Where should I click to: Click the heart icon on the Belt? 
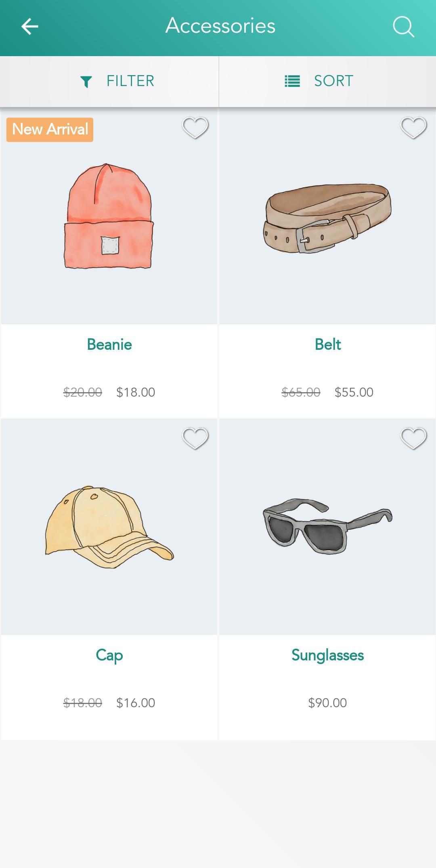[413, 129]
